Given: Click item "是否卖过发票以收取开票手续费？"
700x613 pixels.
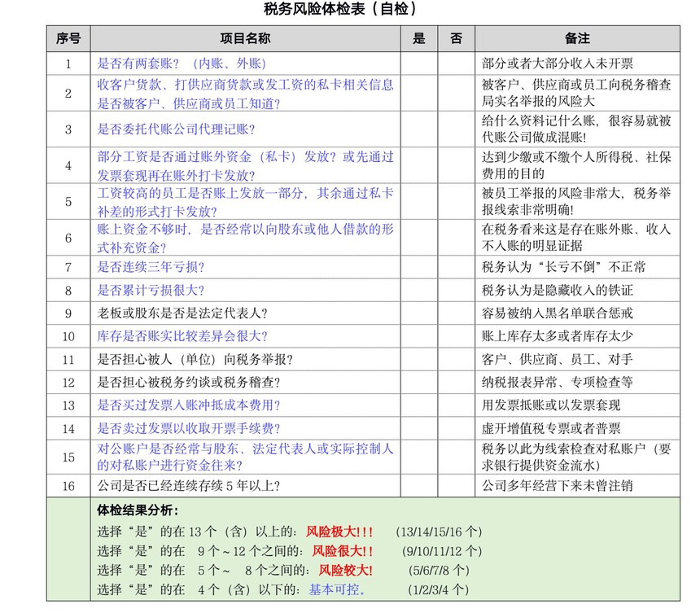Looking at the screenshot, I should 189,428.
